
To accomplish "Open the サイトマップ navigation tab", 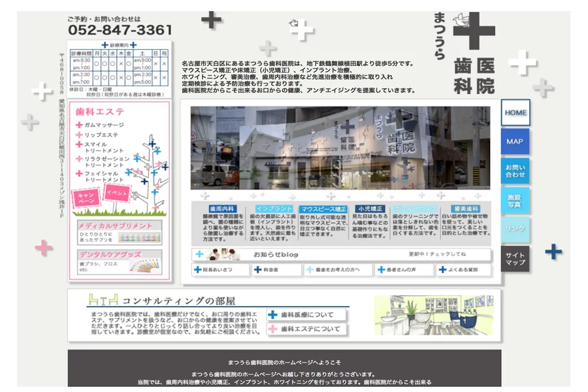I will point(515,259).
